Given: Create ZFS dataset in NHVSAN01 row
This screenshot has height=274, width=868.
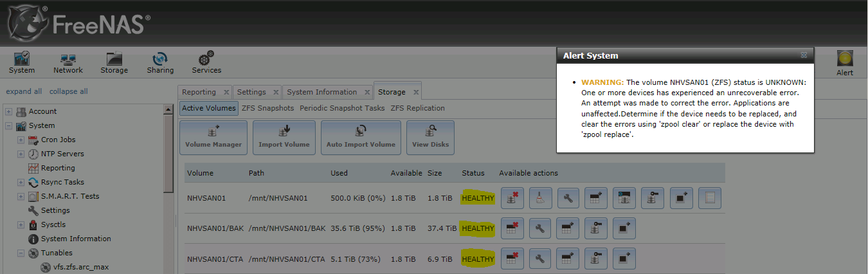Looking at the screenshot, I should (596, 198).
